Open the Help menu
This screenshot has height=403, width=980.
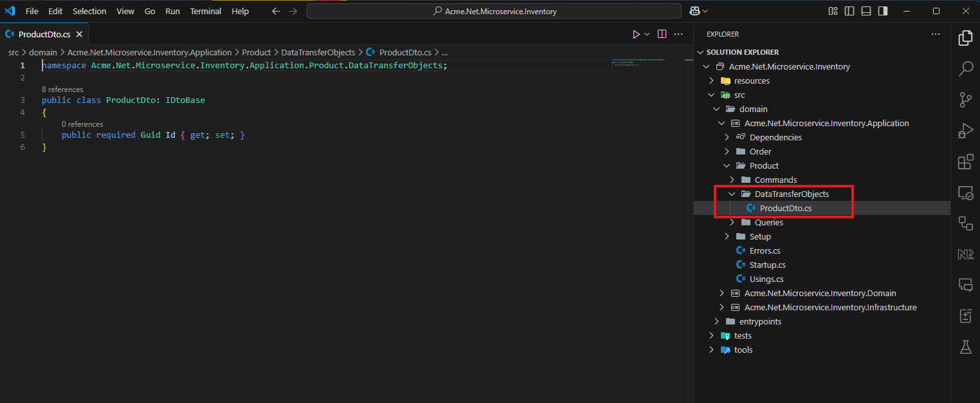240,11
